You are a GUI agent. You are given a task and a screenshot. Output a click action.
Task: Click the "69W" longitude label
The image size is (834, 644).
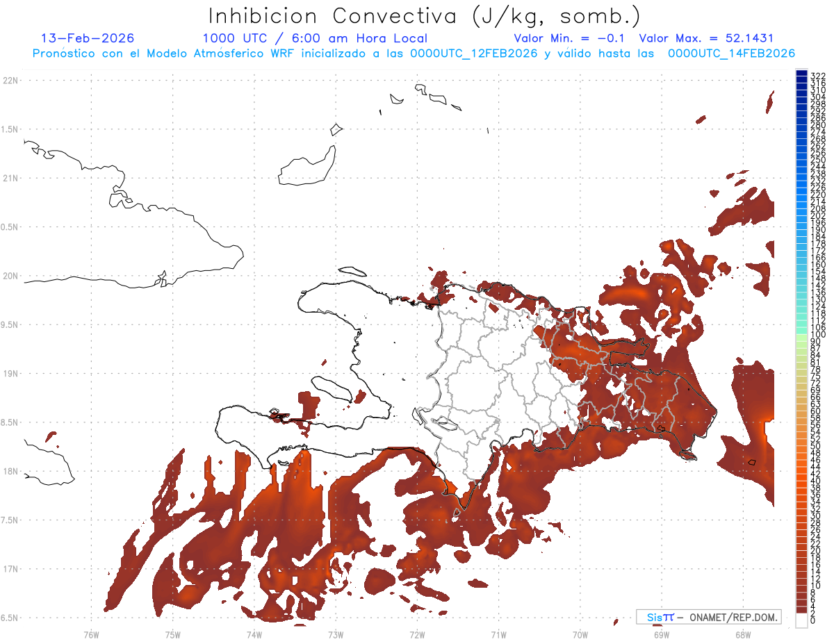[661, 634]
